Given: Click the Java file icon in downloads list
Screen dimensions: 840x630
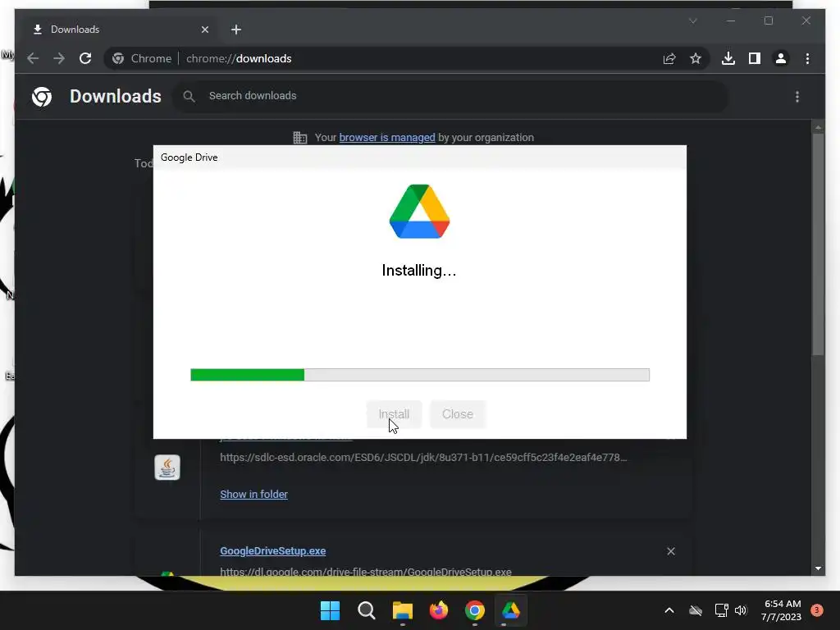Looking at the screenshot, I should click(167, 468).
